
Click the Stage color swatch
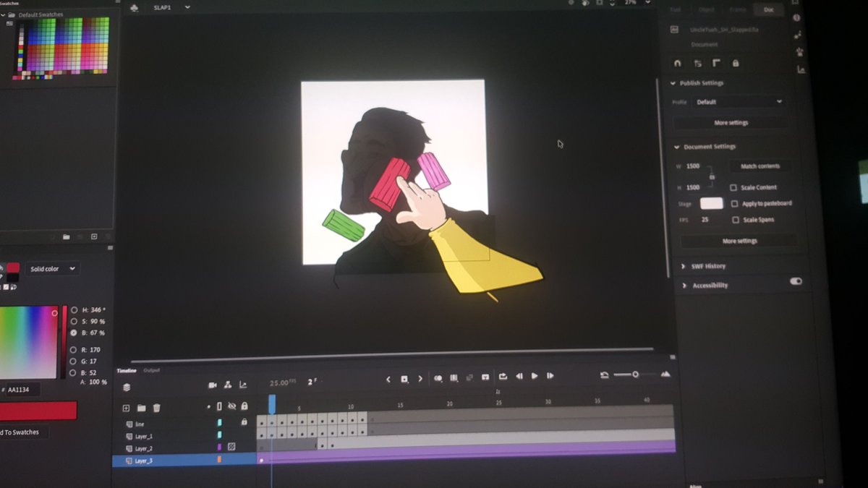(x=711, y=203)
